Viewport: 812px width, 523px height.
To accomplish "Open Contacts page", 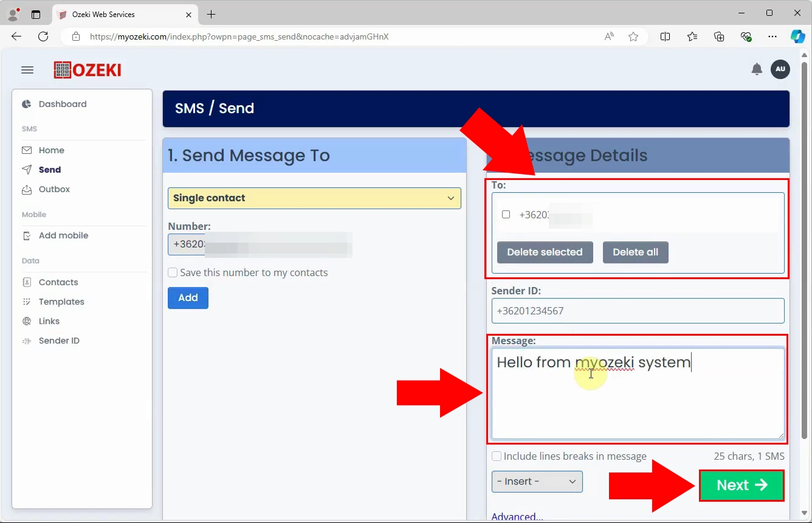I will [x=58, y=282].
